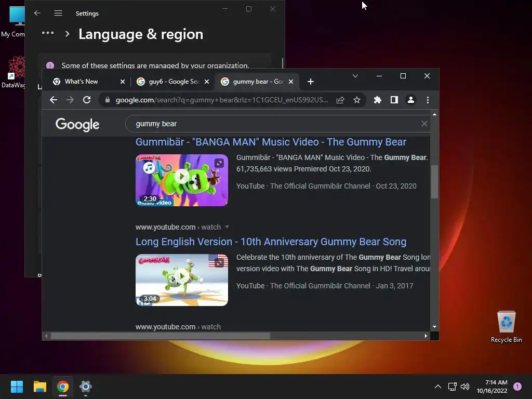
Task: Open volume speaker tray icon
Action: click(x=465, y=387)
